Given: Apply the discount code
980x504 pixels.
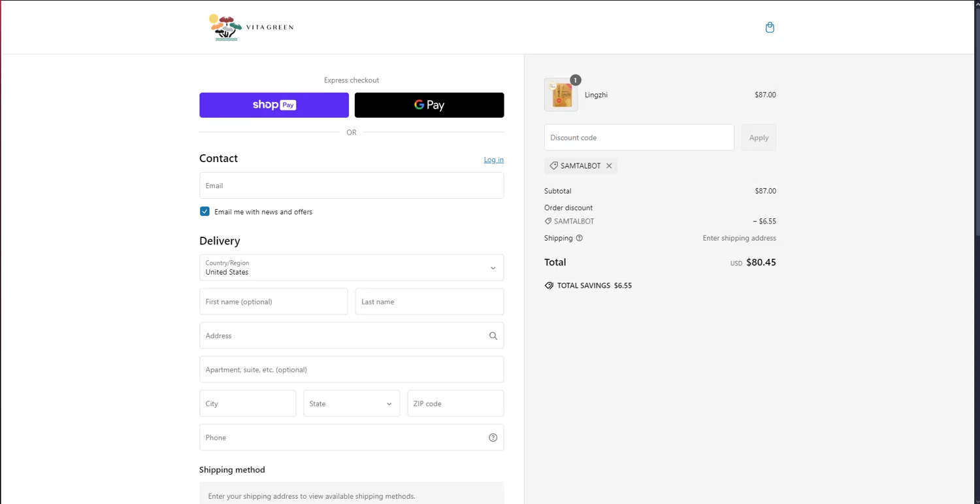Looking at the screenshot, I should pyautogui.click(x=759, y=138).
